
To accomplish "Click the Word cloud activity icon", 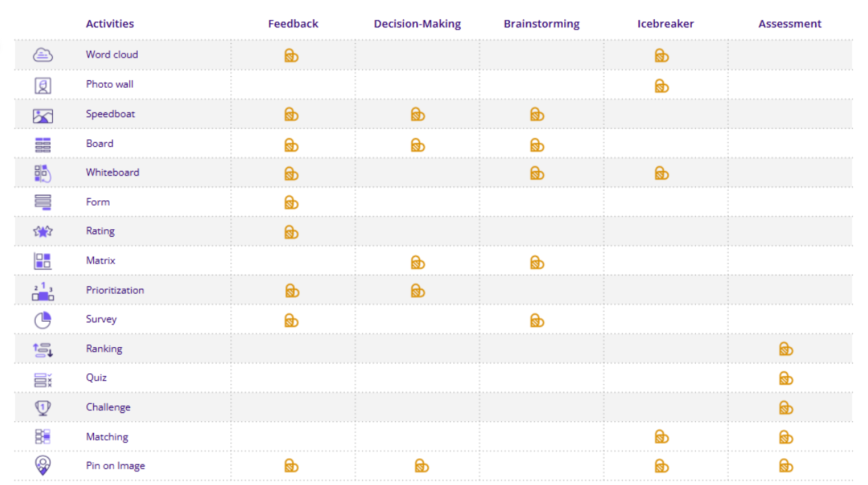I will [x=43, y=55].
